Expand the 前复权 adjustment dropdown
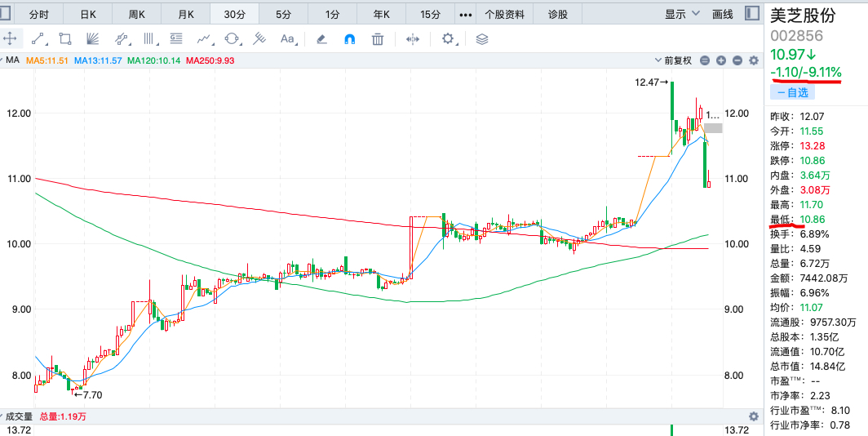The height and width of the screenshot is (436, 868). tap(677, 60)
